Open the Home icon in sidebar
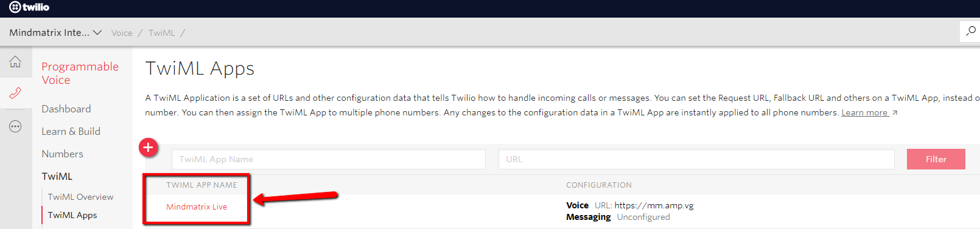This screenshot has height=229, width=980. (15, 62)
